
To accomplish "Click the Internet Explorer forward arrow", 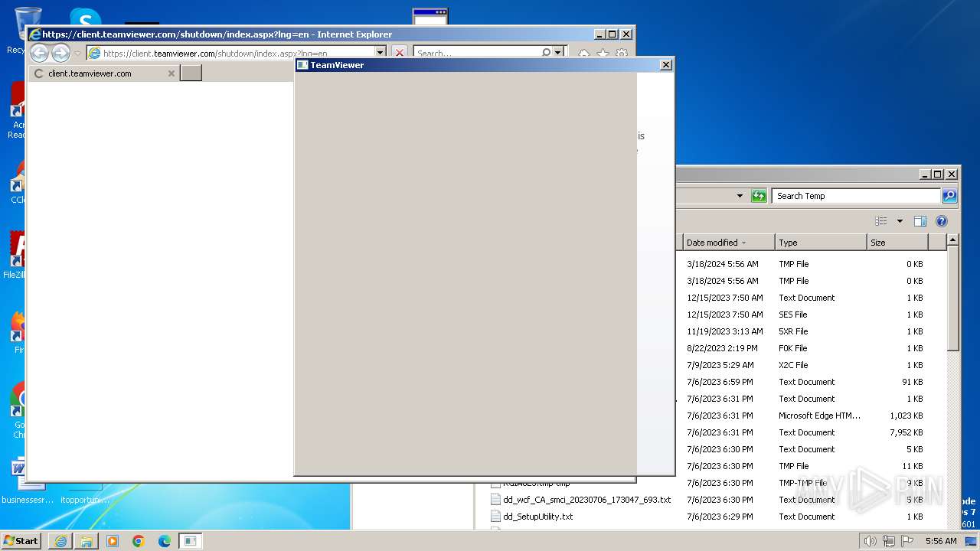I will pyautogui.click(x=60, y=53).
